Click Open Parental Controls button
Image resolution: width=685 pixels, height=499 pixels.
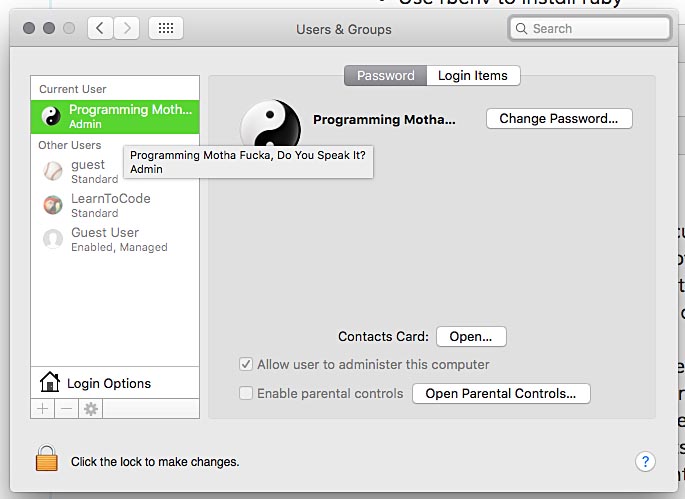[501, 393]
